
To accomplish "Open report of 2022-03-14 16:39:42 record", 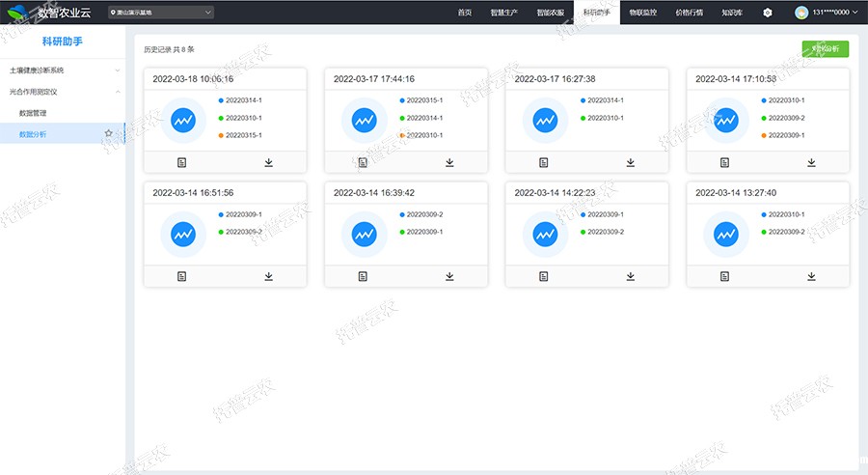I will (363, 276).
